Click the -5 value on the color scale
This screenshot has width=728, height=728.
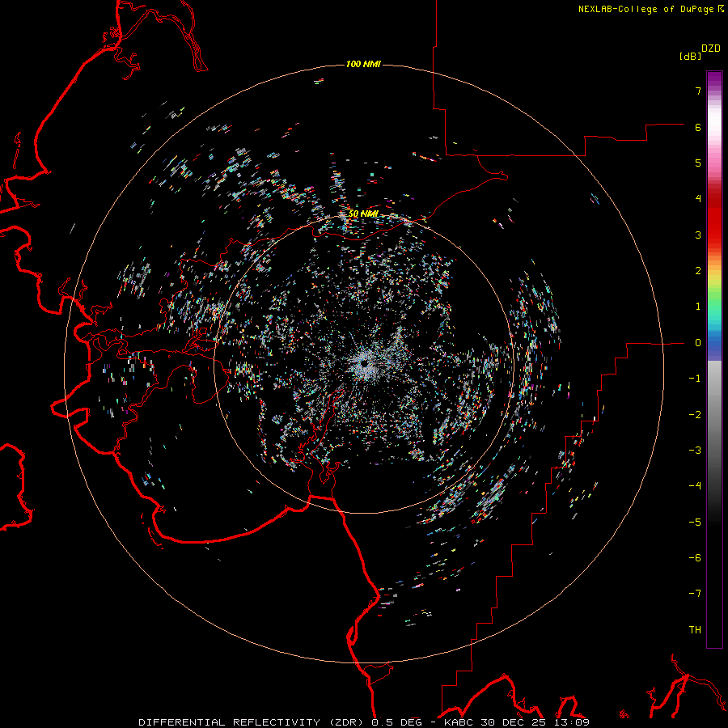tap(695, 523)
